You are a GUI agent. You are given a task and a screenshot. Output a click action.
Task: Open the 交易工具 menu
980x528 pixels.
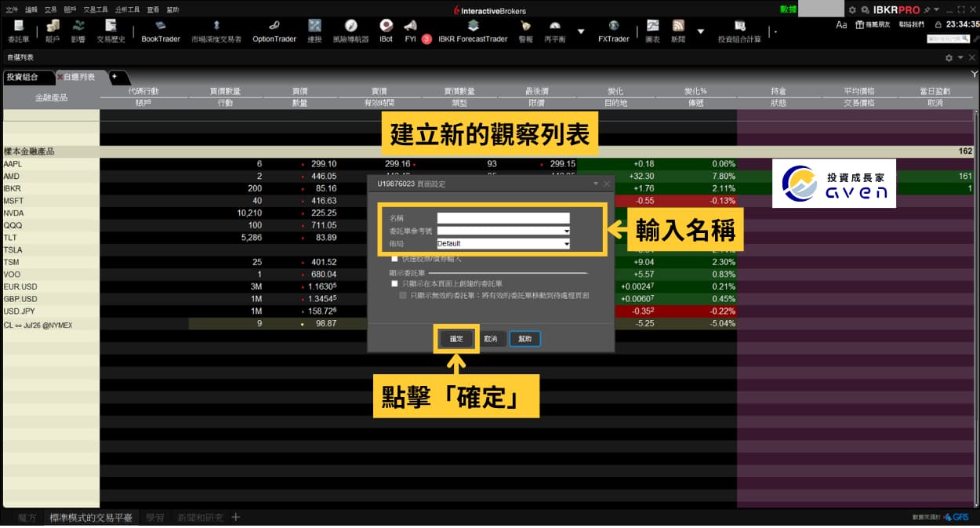tap(97, 10)
